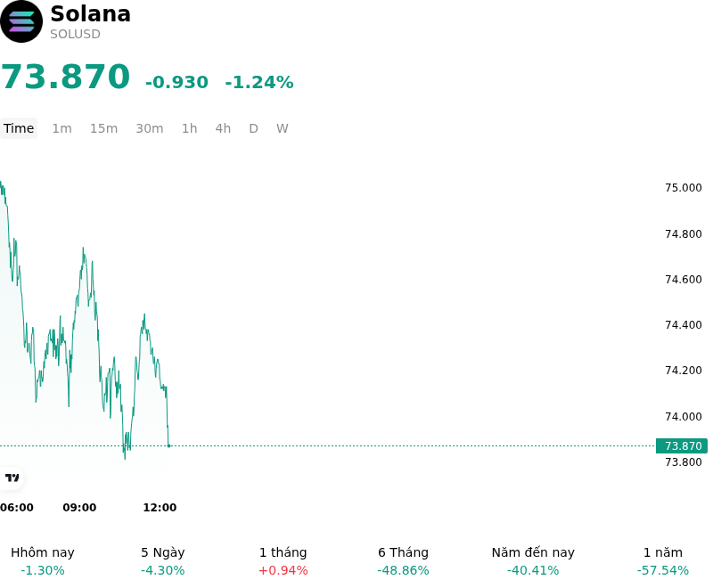Select the Time interval tab
This screenshot has height=588, width=713.
point(19,128)
